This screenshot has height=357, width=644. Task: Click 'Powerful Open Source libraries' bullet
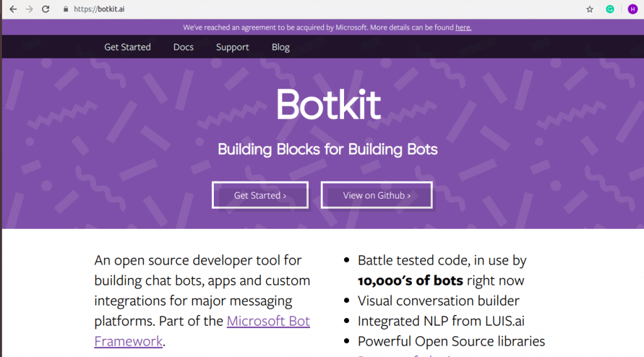click(x=451, y=341)
